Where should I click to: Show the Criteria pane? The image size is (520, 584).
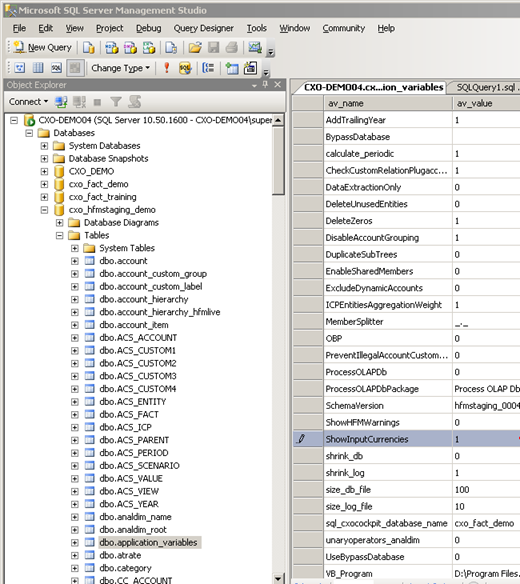tap(38, 68)
